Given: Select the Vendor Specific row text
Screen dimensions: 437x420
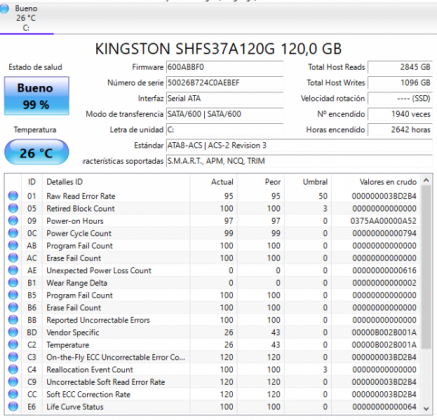Looking at the screenshot, I should (73, 333).
